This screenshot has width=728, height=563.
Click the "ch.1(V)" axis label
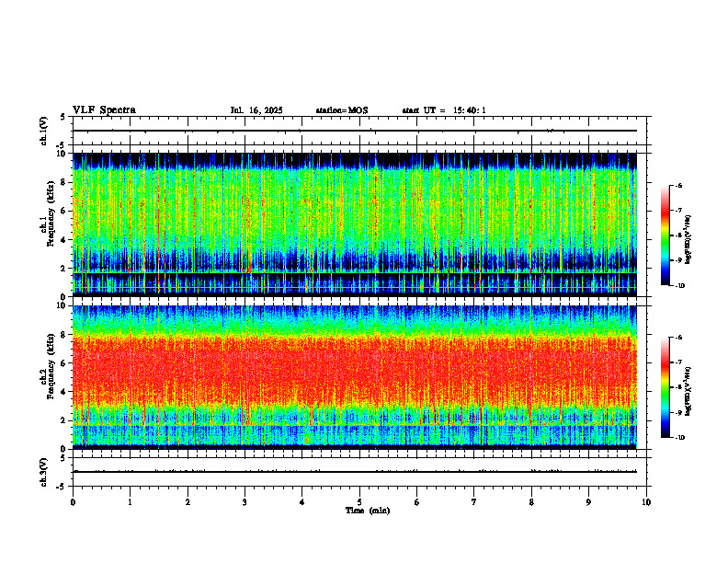pyautogui.click(x=44, y=131)
